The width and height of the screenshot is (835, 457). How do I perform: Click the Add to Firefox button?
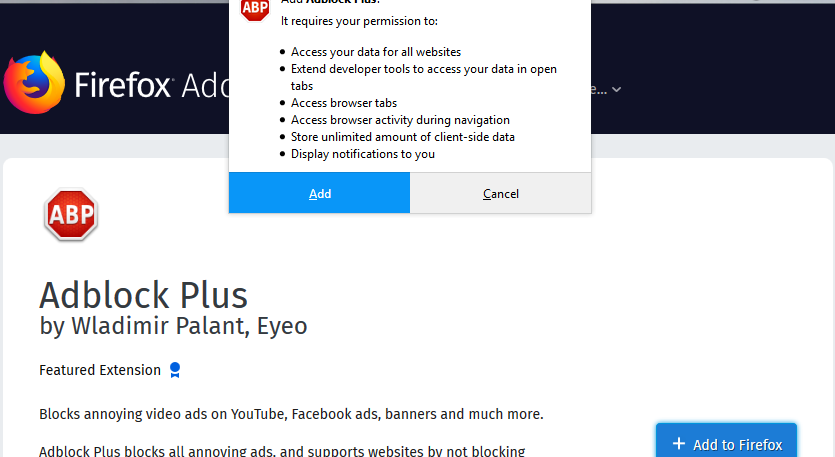pos(726,440)
